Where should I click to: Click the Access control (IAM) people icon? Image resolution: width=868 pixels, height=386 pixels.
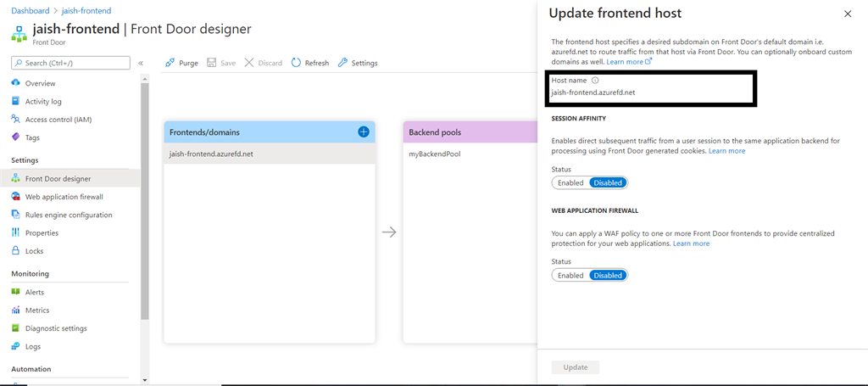[15, 119]
